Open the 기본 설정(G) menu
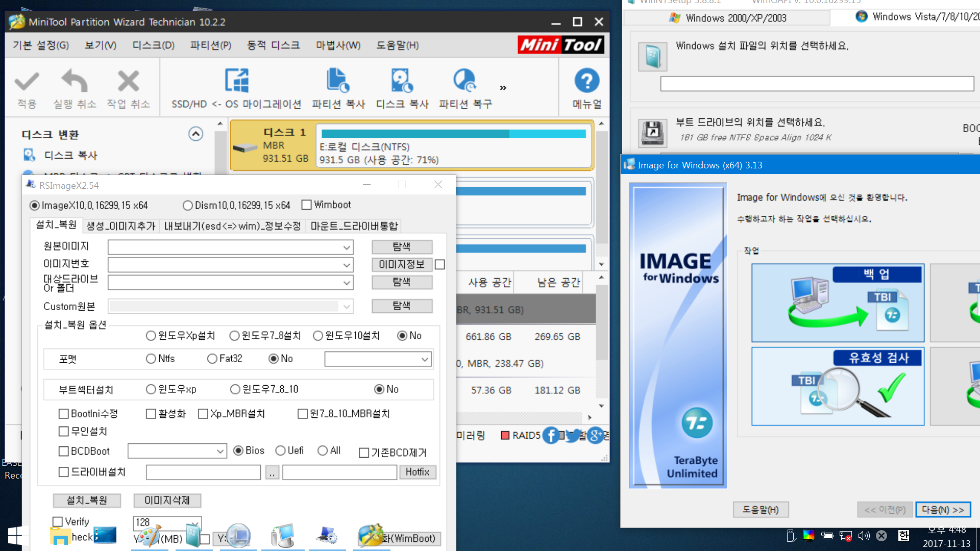Image resolution: width=980 pixels, height=551 pixels. [41, 45]
